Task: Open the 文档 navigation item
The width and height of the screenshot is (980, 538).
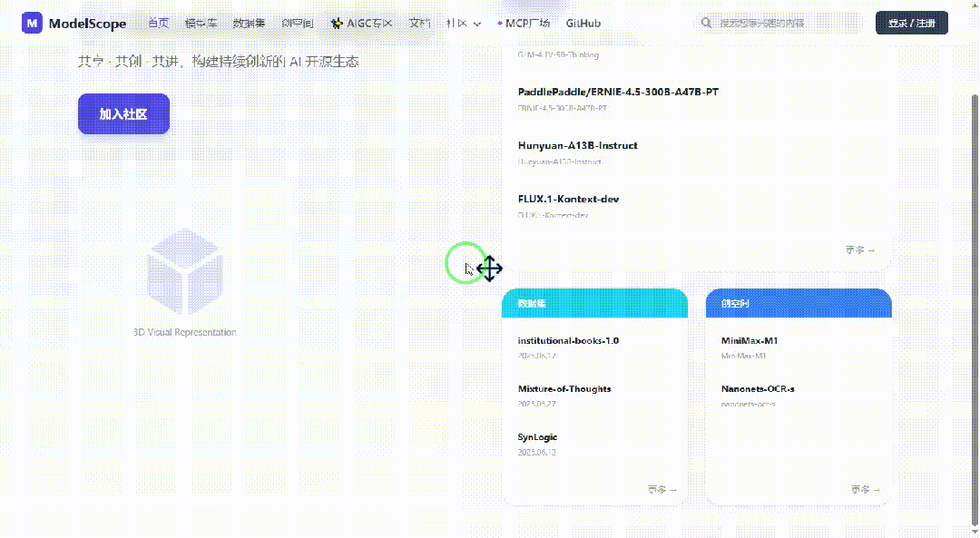Action: point(419,23)
